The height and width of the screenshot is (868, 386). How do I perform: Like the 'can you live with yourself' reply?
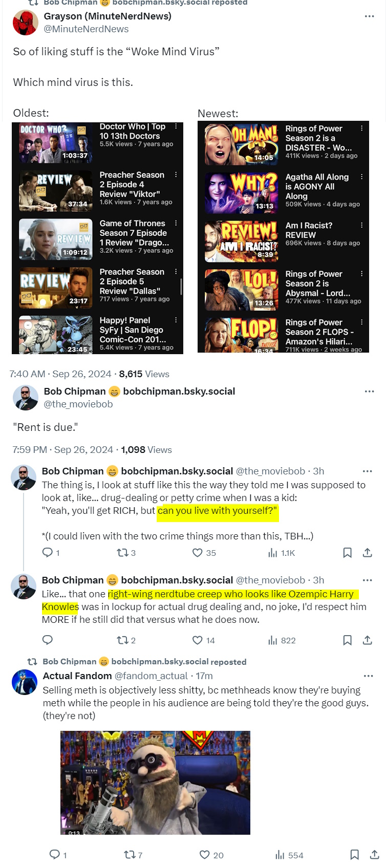(198, 553)
